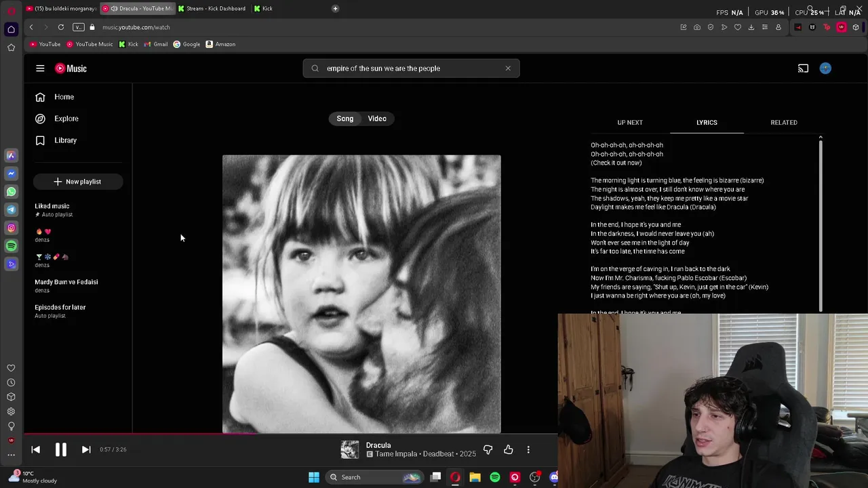This screenshot has width=868, height=488.
Task: Open the weather widget showing 10°C
Action: [x=32, y=477]
